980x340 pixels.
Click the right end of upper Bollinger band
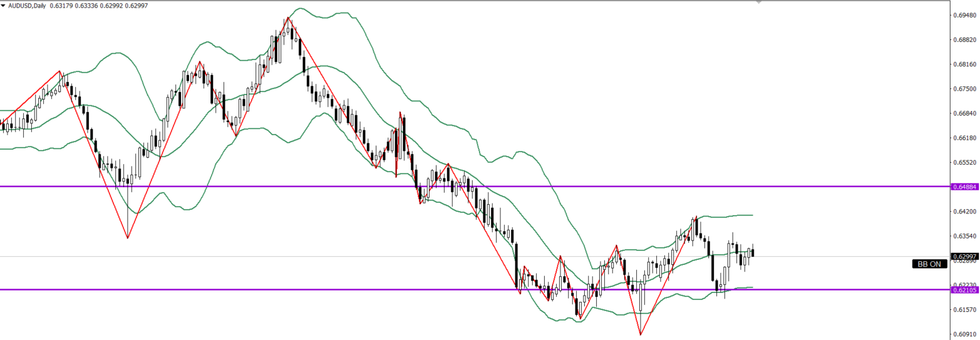point(751,215)
